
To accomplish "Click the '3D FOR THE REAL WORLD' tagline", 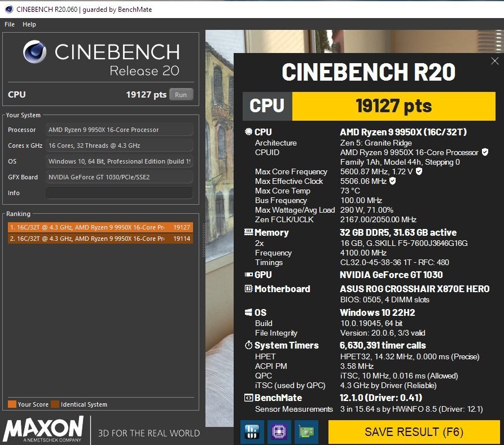I will click(149, 433).
